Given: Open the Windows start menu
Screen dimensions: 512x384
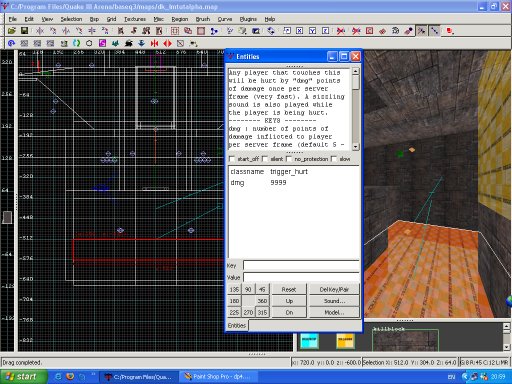Looking at the screenshot, I should click(x=23, y=377).
